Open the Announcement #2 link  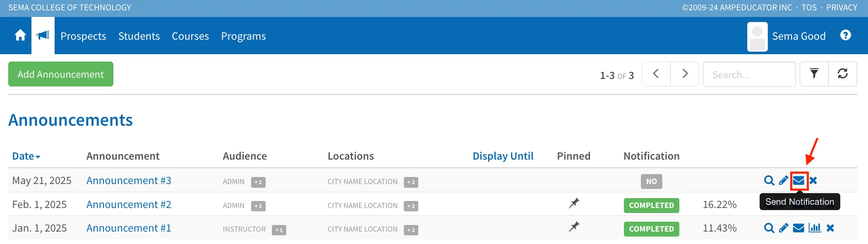pyautogui.click(x=129, y=205)
